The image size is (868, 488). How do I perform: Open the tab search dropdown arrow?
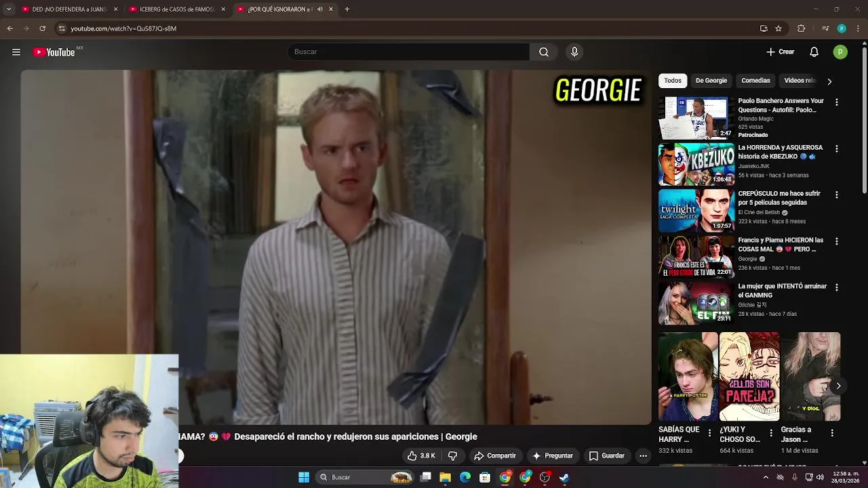(8, 9)
